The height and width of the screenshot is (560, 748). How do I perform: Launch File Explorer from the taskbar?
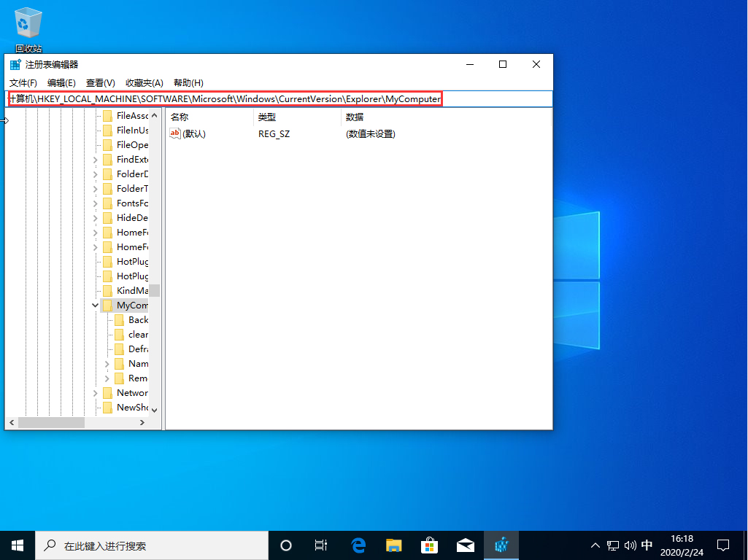point(393,545)
